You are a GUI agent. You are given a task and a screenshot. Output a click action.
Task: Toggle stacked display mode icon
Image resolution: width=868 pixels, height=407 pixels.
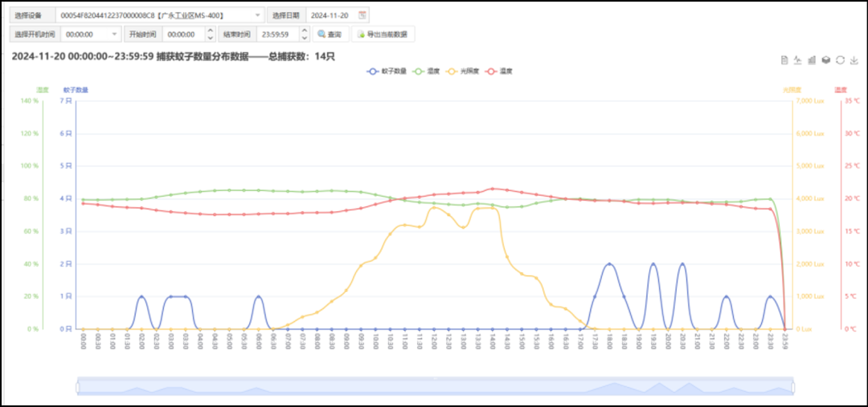pos(826,60)
